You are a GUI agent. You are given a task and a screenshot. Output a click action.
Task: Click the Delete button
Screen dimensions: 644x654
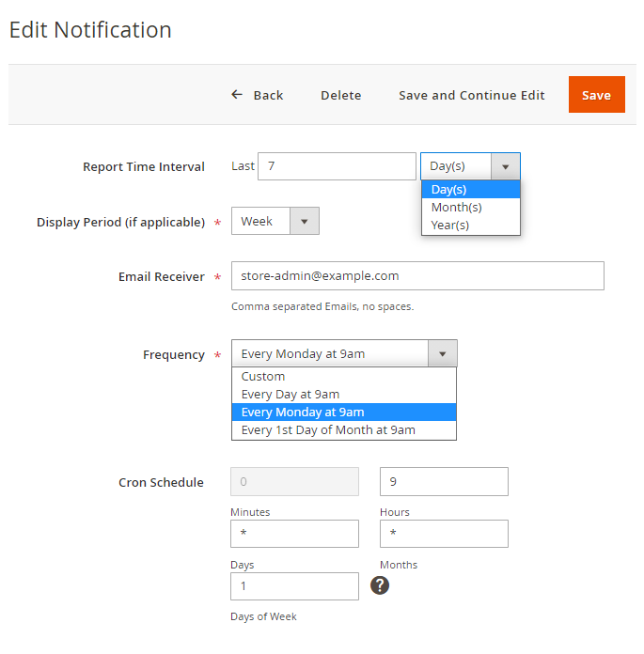point(340,95)
